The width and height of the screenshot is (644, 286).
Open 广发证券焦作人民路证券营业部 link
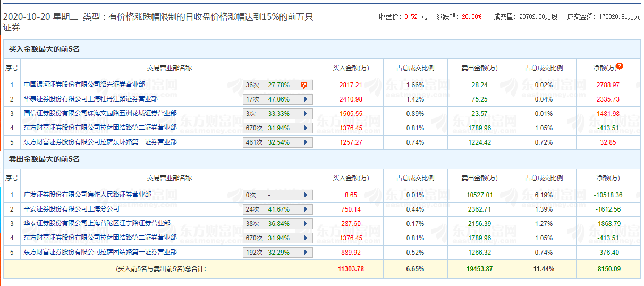point(87,195)
